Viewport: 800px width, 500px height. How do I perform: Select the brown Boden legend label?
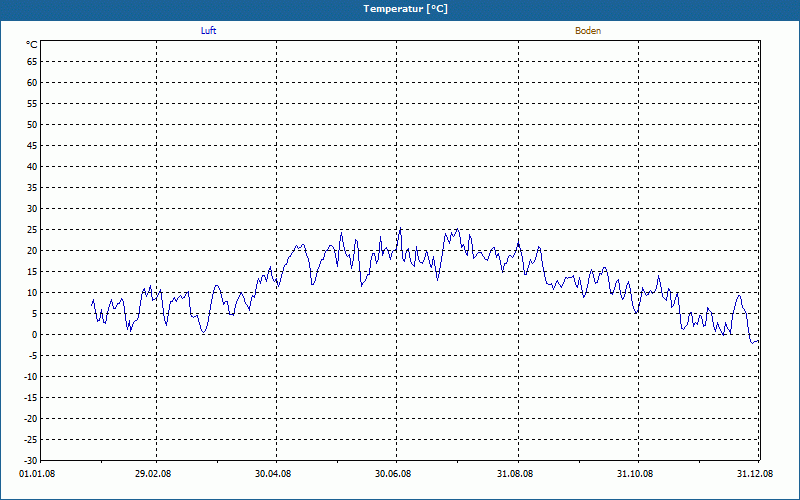tap(588, 31)
